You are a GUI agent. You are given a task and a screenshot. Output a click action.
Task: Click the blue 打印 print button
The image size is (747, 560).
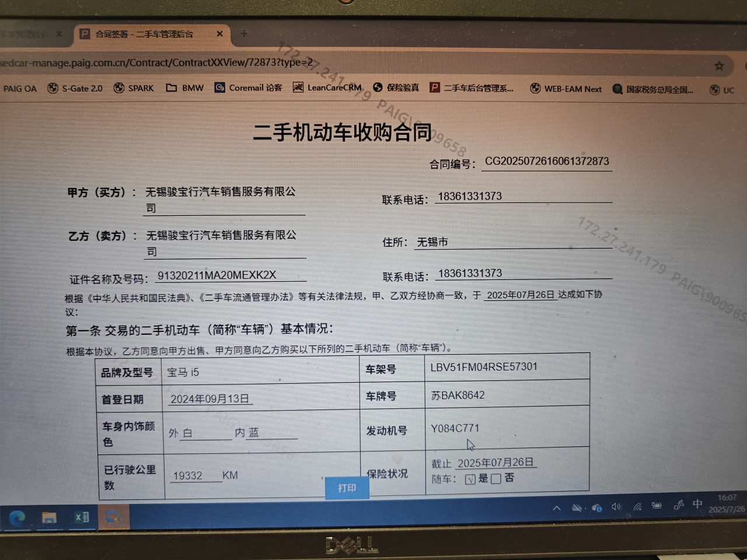click(347, 488)
